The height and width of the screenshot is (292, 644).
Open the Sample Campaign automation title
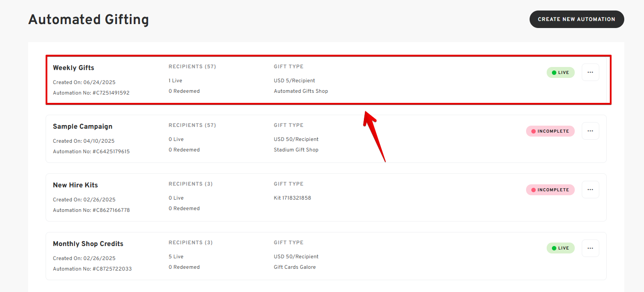coord(83,127)
